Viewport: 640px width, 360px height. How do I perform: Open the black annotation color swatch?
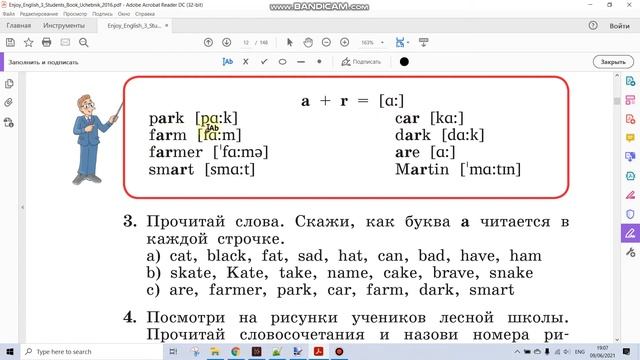click(x=404, y=62)
